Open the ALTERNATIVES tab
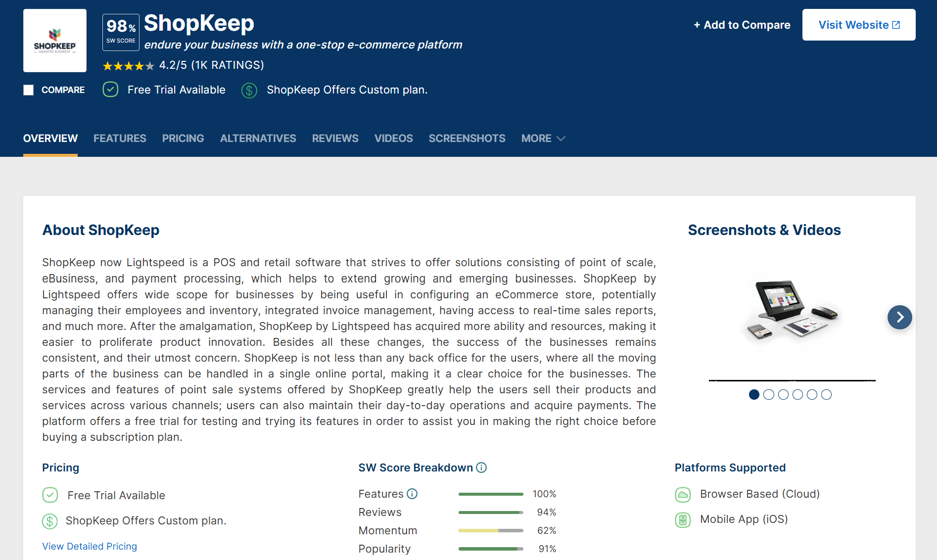This screenshot has width=937, height=560. click(x=258, y=139)
